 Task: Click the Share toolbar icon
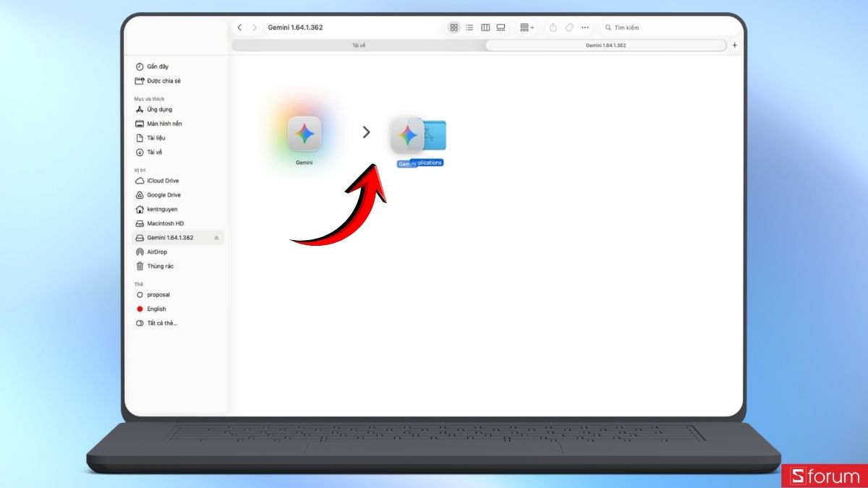point(553,27)
